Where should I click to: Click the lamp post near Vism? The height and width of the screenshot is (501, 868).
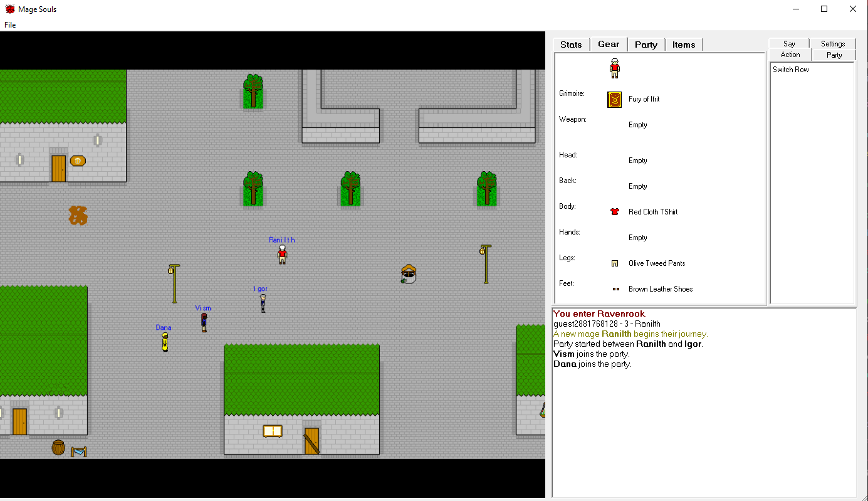[x=174, y=283]
